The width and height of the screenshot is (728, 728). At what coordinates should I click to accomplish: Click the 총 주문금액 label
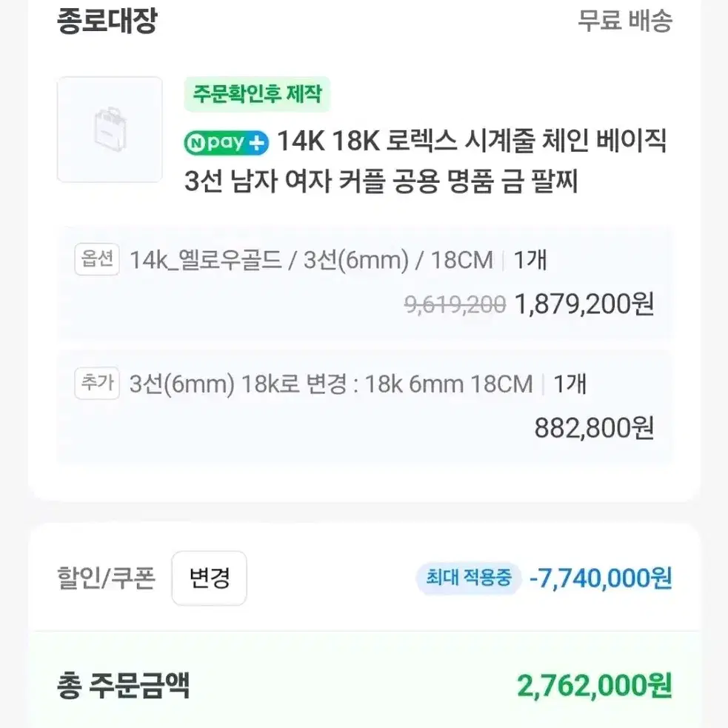click(123, 686)
